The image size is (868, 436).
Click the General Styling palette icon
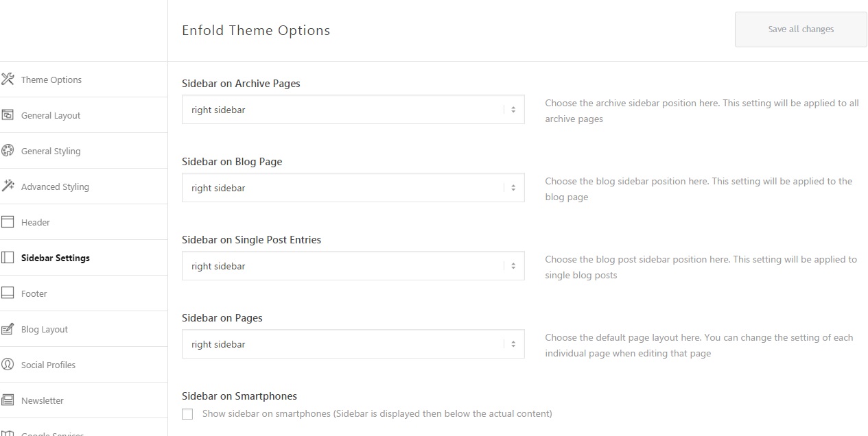8,151
